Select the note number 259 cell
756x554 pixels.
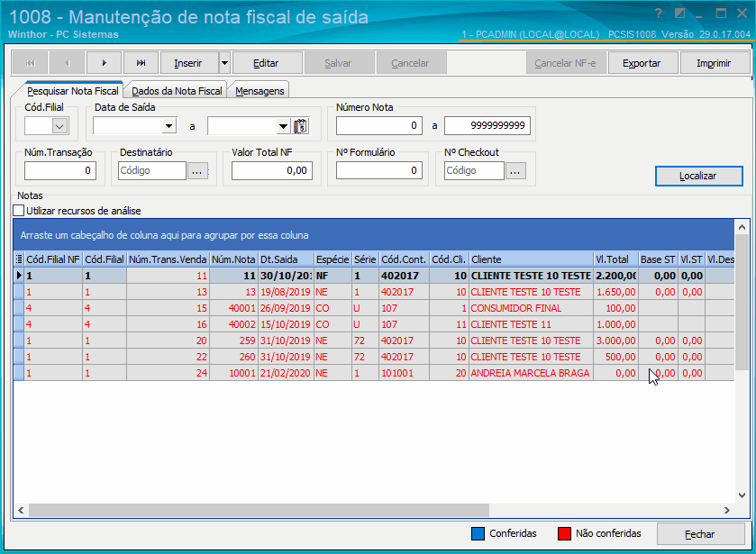coord(234,341)
